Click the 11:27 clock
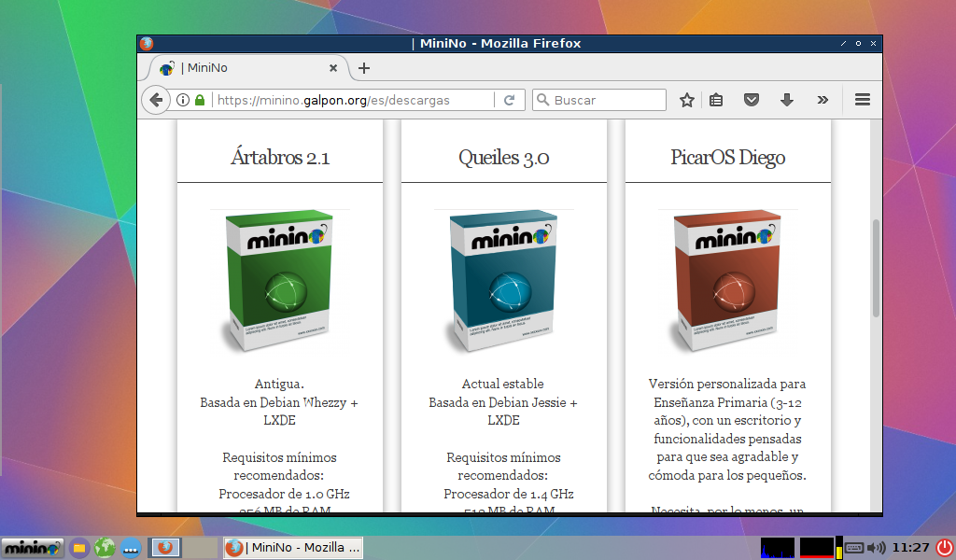The height and width of the screenshot is (560, 956). click(911, 548)
